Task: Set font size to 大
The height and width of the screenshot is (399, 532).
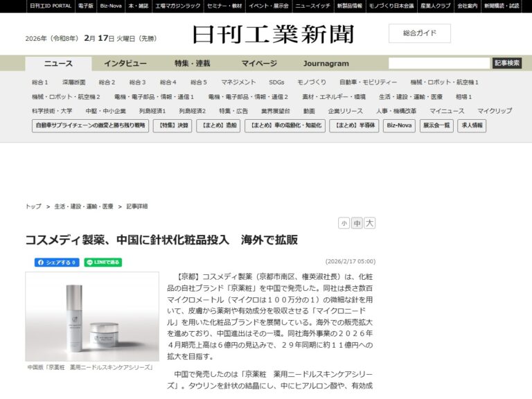Action: [369, 223]
